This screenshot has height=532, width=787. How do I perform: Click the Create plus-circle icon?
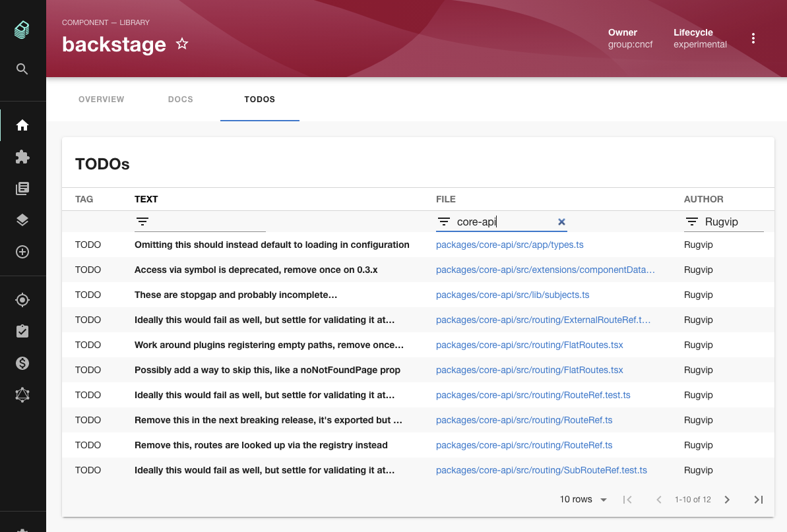tap(22, 252)
